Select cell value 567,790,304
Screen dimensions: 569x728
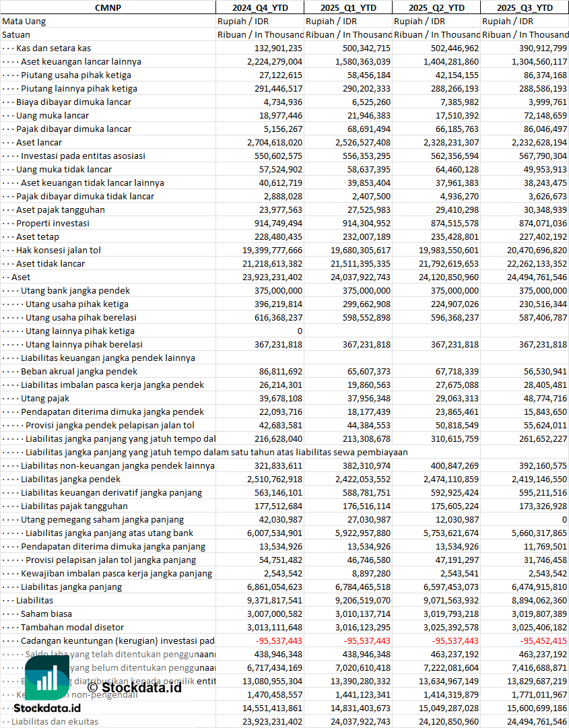[x=543, y=156]
